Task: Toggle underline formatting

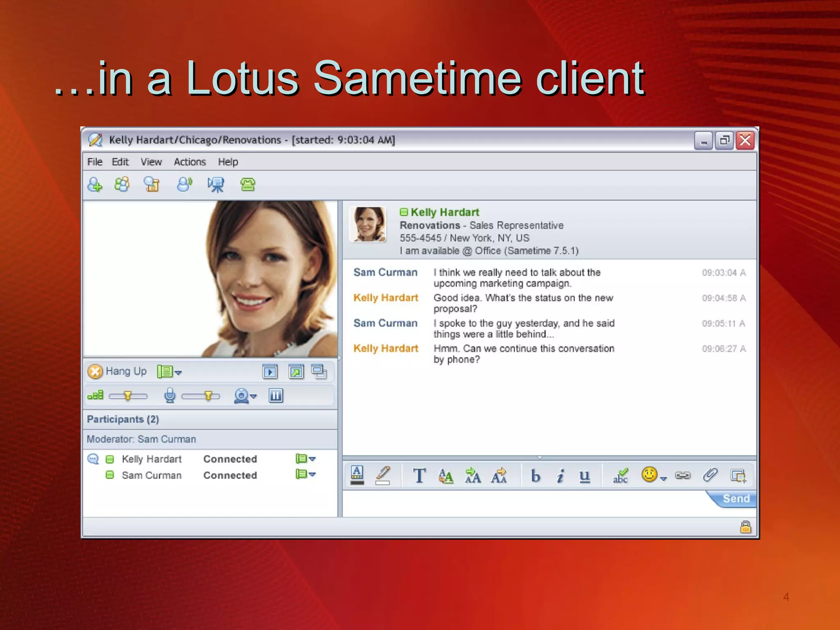Action: point(584,476)
